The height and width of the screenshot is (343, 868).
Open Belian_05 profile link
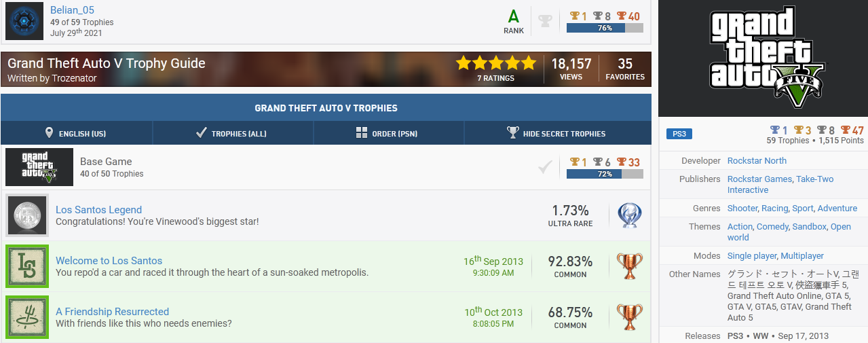point(72,10)
